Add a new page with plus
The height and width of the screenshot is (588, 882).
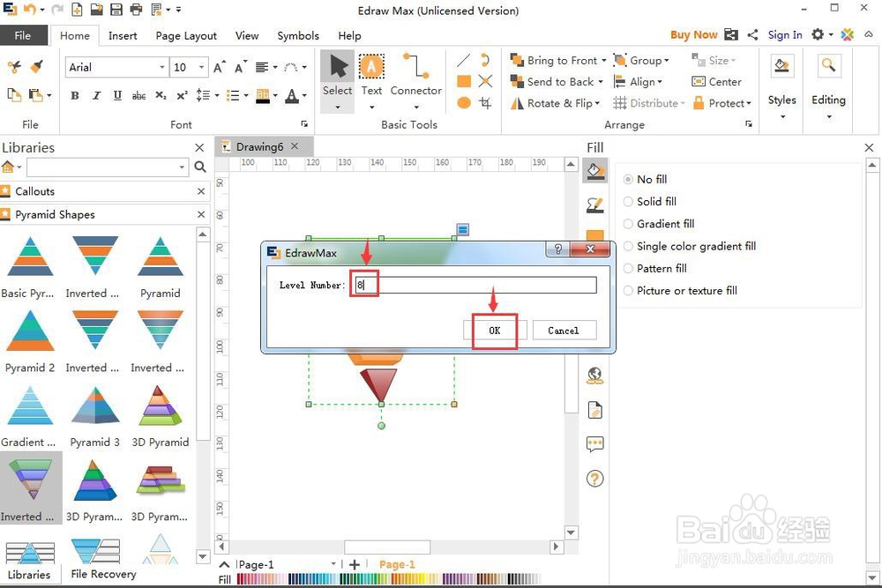tap(355, 564)
